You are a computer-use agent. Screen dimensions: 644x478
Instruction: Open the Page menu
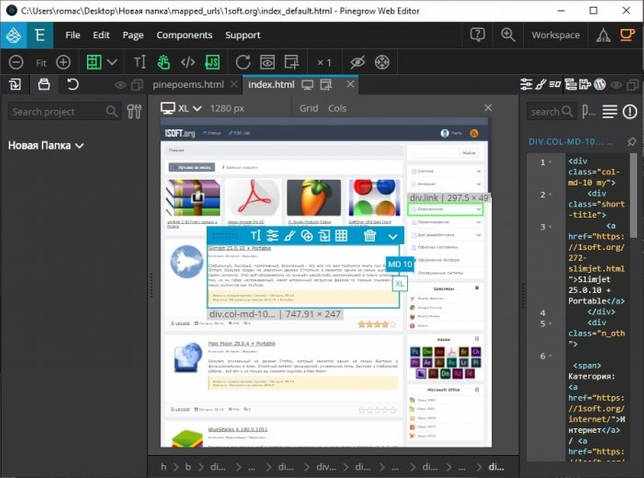point(133,35)
